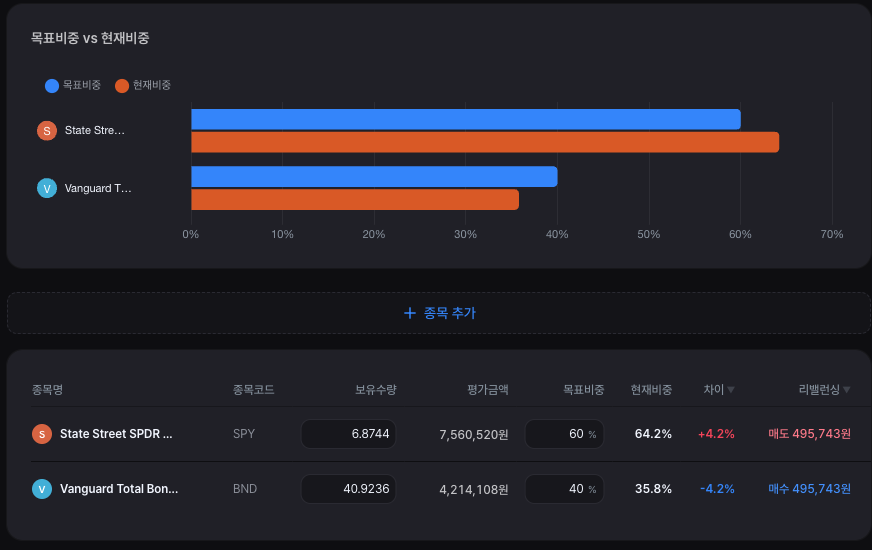Click the State Stre… chart axis label

(95, 131)
